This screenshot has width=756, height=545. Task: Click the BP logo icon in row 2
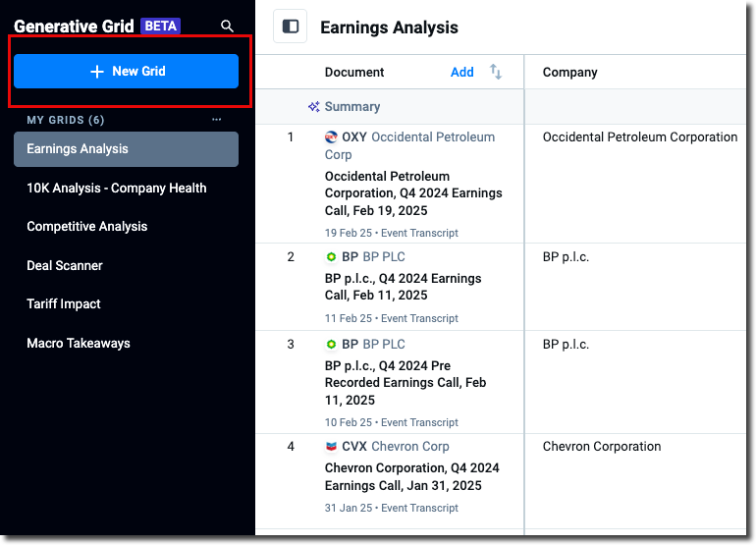(x=332, y=257)
